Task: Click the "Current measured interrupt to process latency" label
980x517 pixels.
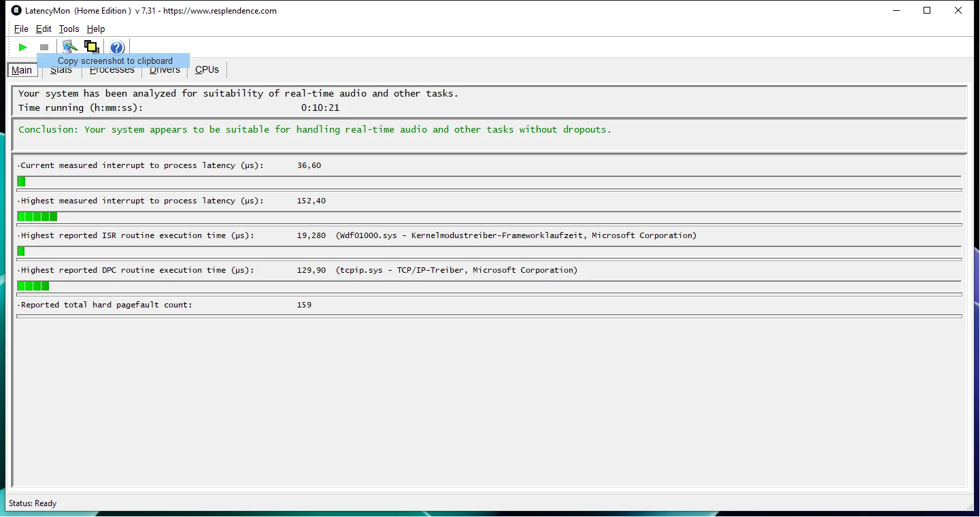Action: point(141,165)
